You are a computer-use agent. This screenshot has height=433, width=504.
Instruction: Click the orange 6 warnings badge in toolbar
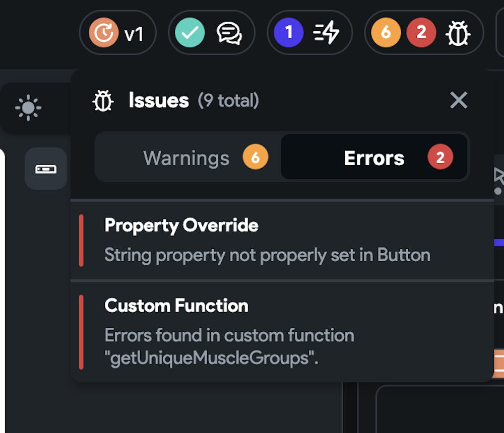click(x=386, y=33)
